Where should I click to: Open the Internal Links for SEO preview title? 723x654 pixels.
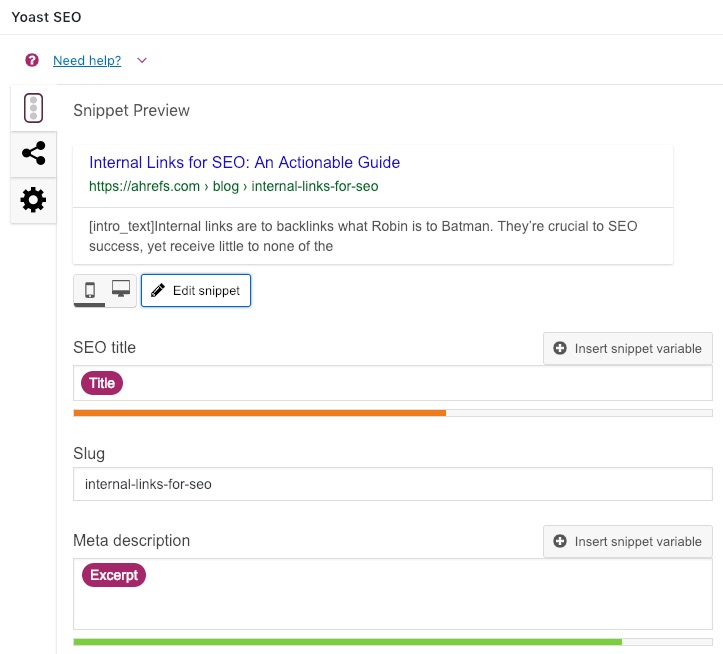244,162
